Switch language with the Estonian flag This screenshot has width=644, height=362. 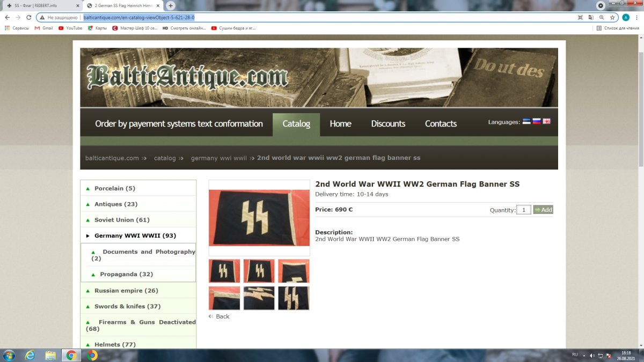click(x=526, y=121)
